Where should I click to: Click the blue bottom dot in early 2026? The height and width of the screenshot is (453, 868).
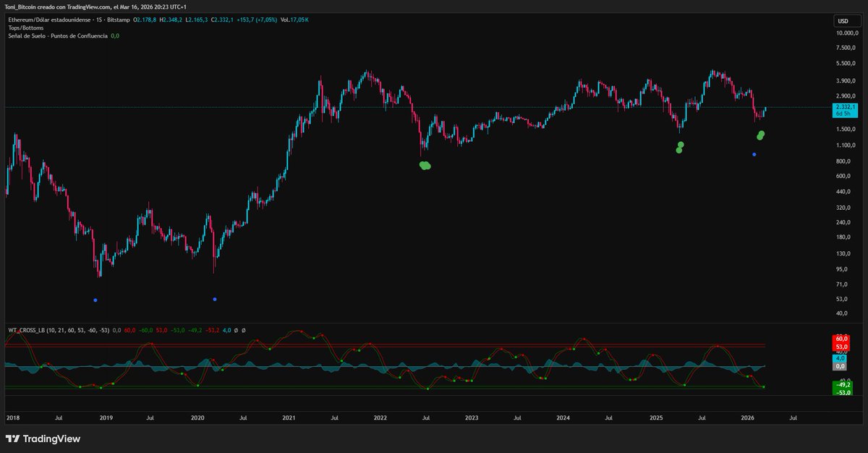(754, 154)
